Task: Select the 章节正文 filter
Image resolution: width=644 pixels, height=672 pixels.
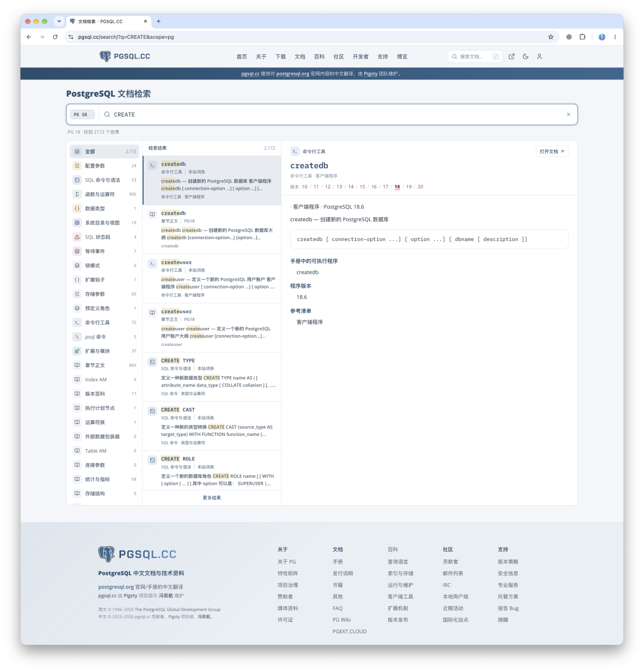Action: pos(104,365)
